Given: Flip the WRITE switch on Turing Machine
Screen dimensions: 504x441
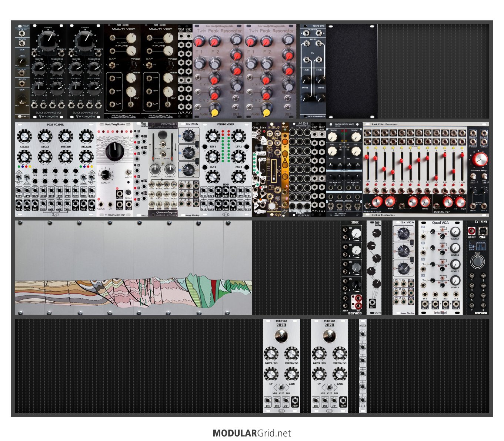Looking at the screenshot, I should pyautogui.click(x=128, y=172).
